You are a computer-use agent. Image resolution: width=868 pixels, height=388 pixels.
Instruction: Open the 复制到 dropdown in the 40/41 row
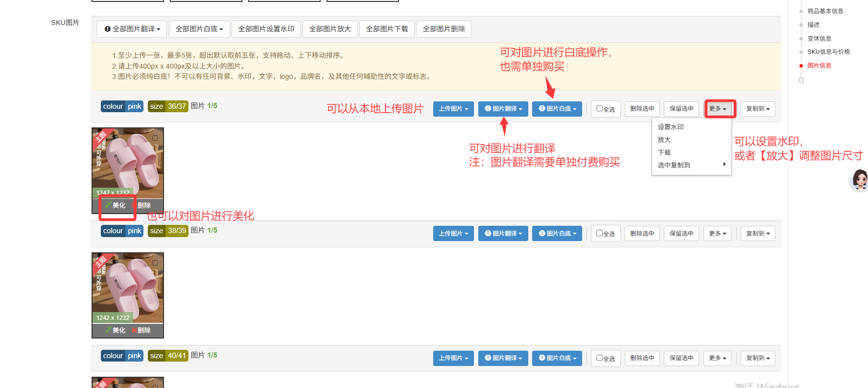[757, 358]
